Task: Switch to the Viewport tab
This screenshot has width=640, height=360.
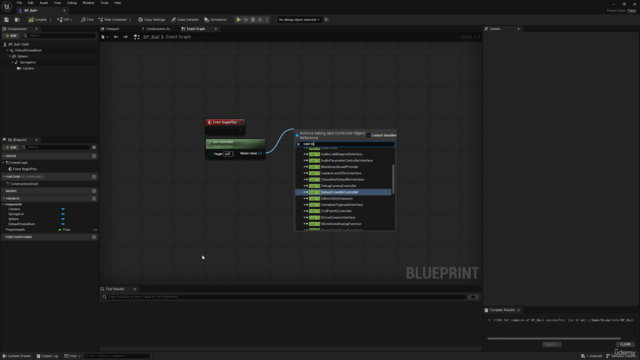Action: (110, 29)
